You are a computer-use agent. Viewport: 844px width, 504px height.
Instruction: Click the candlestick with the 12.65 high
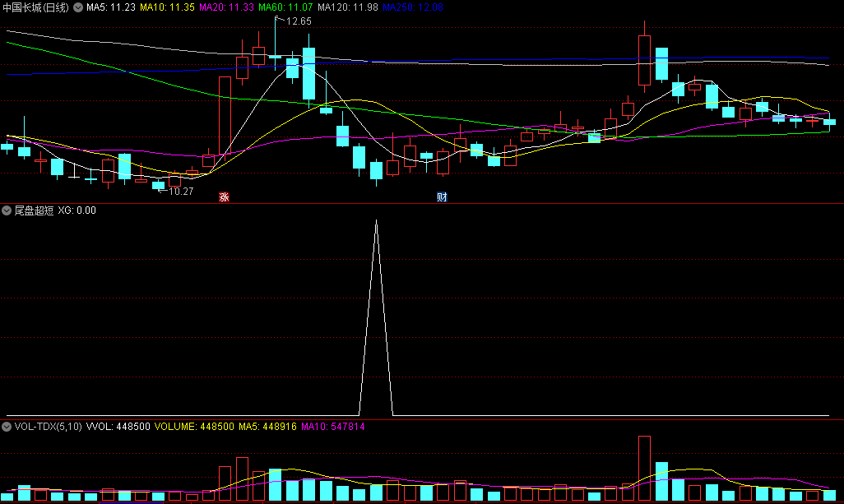pyautogui.click(x=275, y=56)
